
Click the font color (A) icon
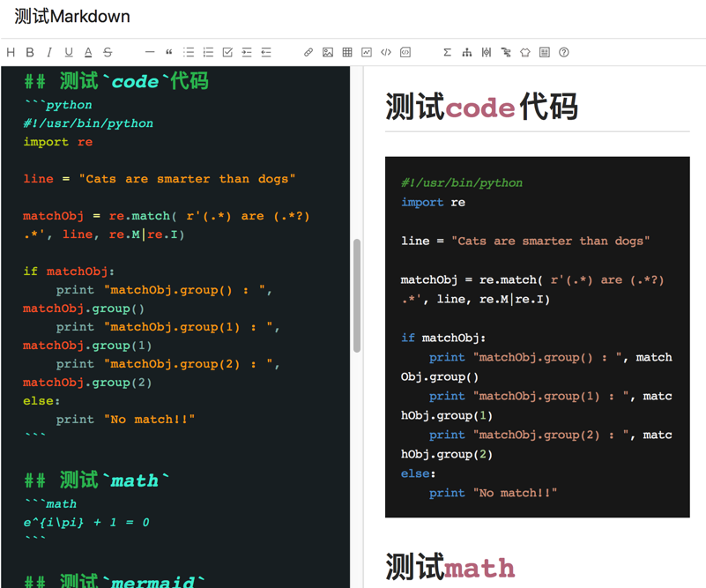click(88, 52)
